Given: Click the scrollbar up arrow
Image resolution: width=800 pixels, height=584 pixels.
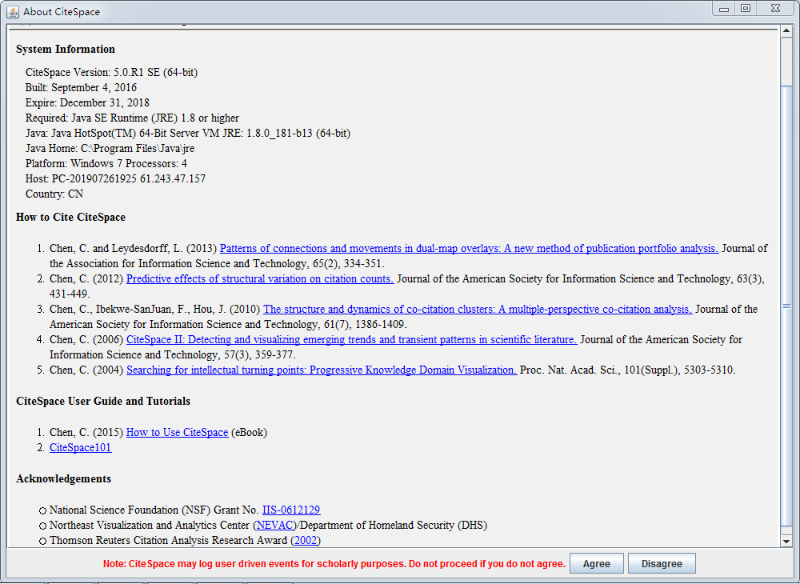Looking at the screenshot, I should click(x=786, y=31).
